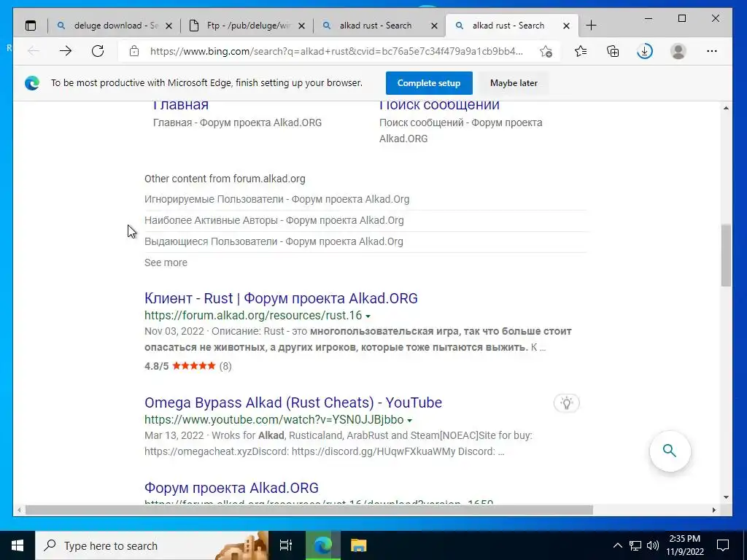This screenshot has height=560, width=747.
Task: Click the horizontal scrollbar thumb
Action: coord(309,510)
